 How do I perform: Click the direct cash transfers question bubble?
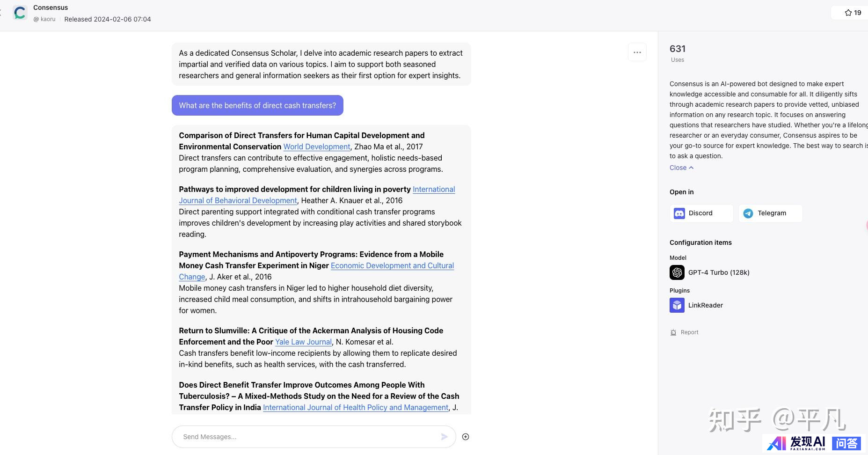coord(257,105)
